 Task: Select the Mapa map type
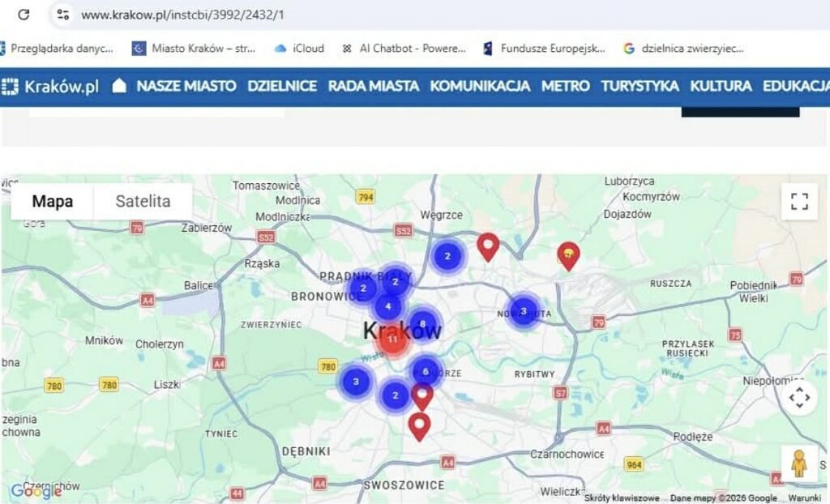(x=53, y=202)
